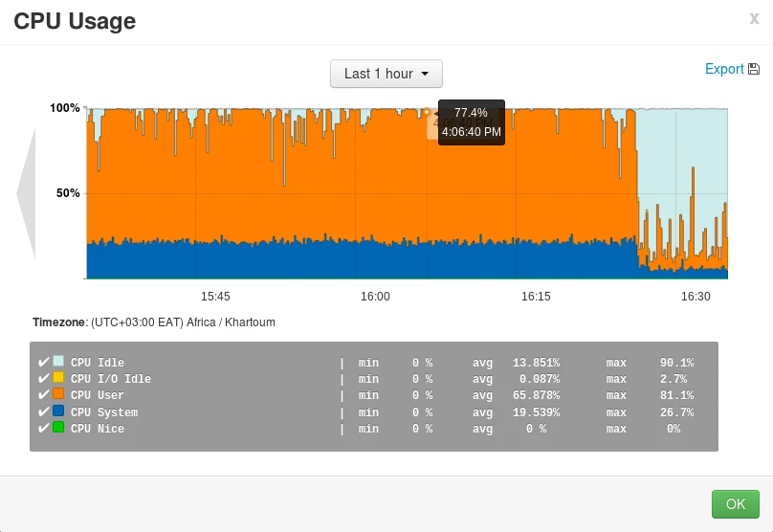Screen dimensions: 773x532
Task: Click the 16:15 time axis label
Action: click(x=536, y=297)
